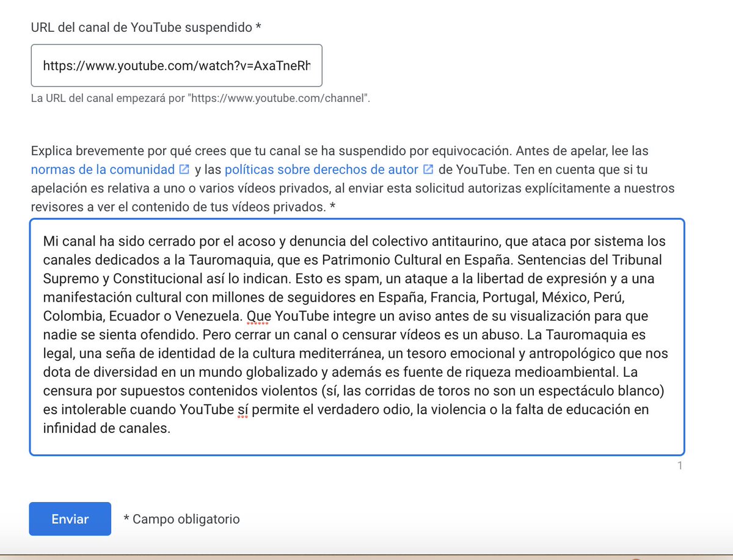Screen dimensions: 733x560
Task: Click the misspelled word 'Que' before YouTube integre
Action: (x=260, y=316)
